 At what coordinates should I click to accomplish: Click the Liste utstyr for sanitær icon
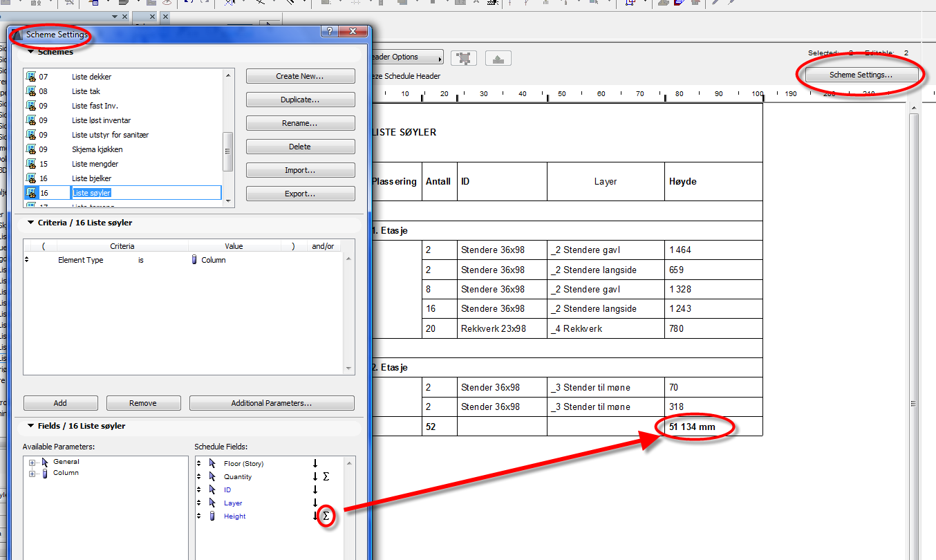click(31, 135)
